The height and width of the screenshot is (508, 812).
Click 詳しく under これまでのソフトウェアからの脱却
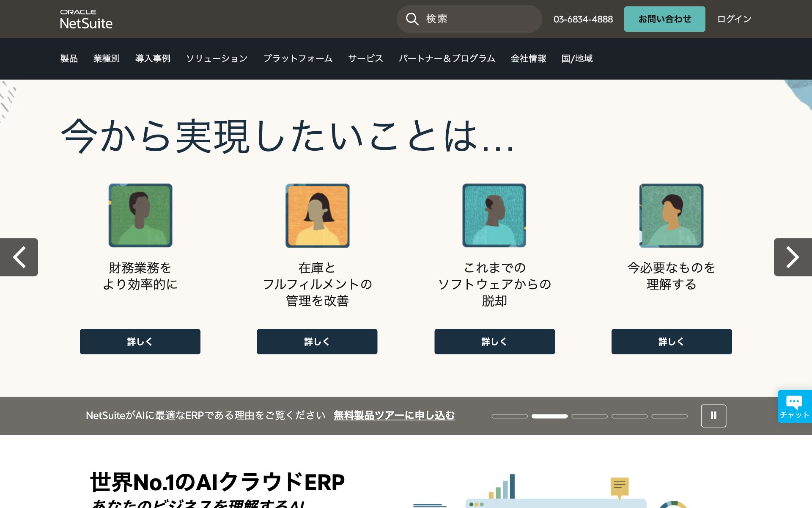tap(494, 342)
